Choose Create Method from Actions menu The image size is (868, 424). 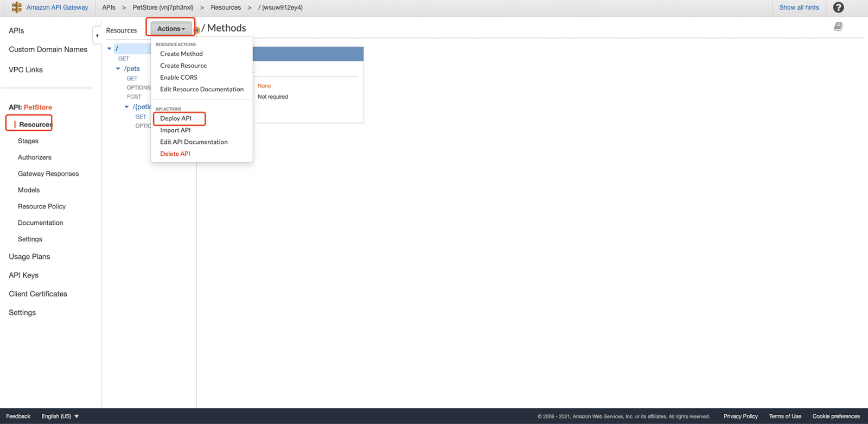181,54
